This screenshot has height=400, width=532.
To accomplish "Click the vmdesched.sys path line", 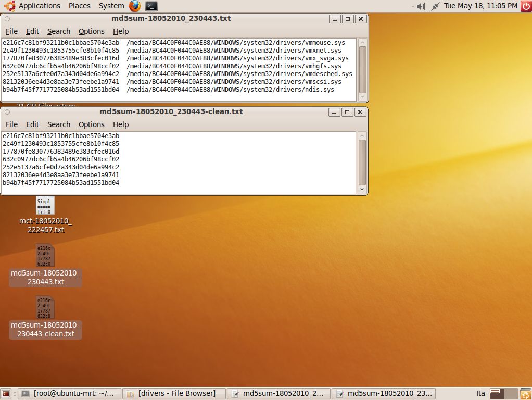I will pos(239,73).
